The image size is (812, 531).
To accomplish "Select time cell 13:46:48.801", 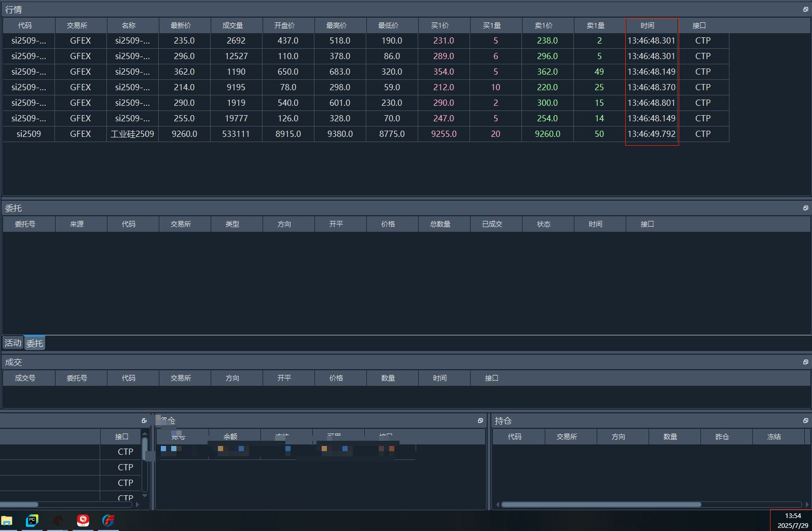I will (x=651, y=103).
